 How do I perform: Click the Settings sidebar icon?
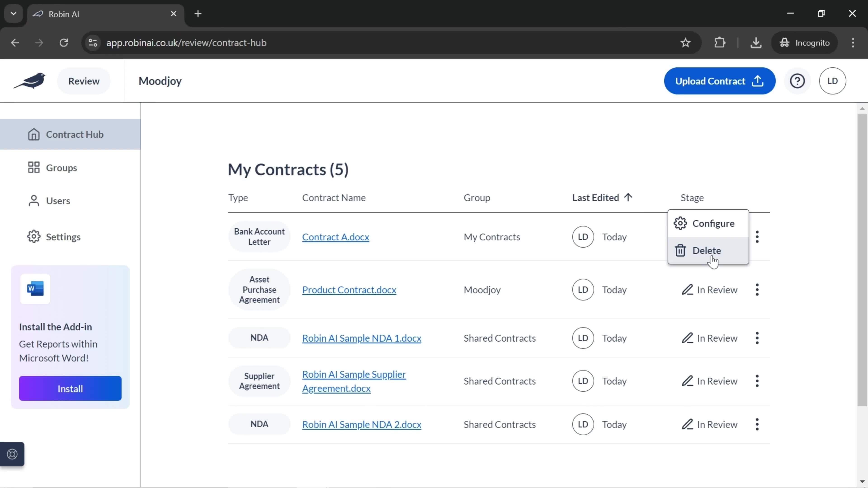coord(33,237)
